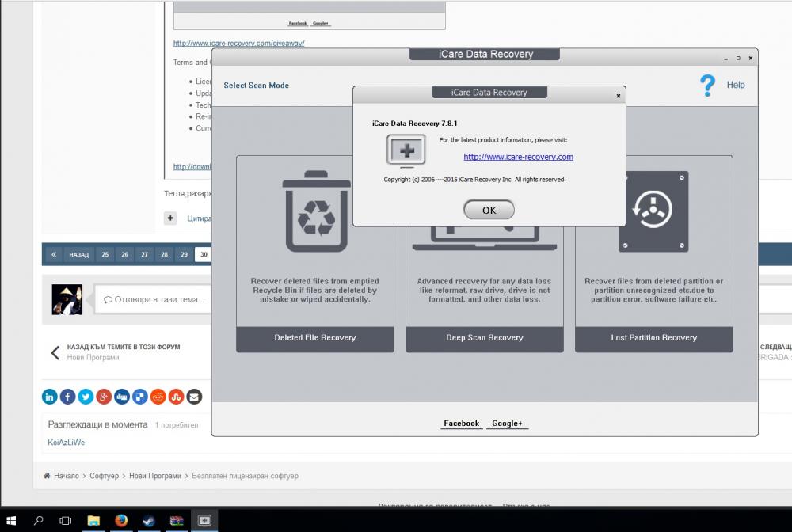Click the iCare Data Recovery taskbar icon
The width and height of the screenshot is (792, 532).
click(204, 520)
